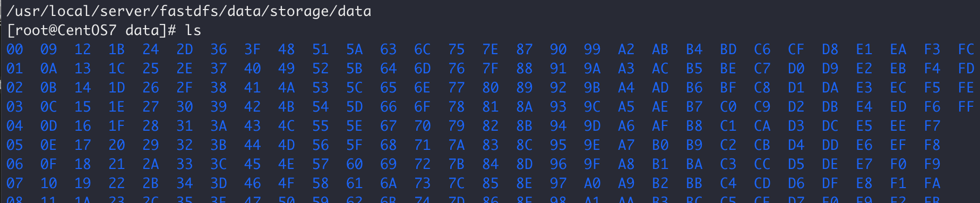The width and height of the screenshot is (980, 203).
Task: Select directory entry FF
Action: (966, 107)
